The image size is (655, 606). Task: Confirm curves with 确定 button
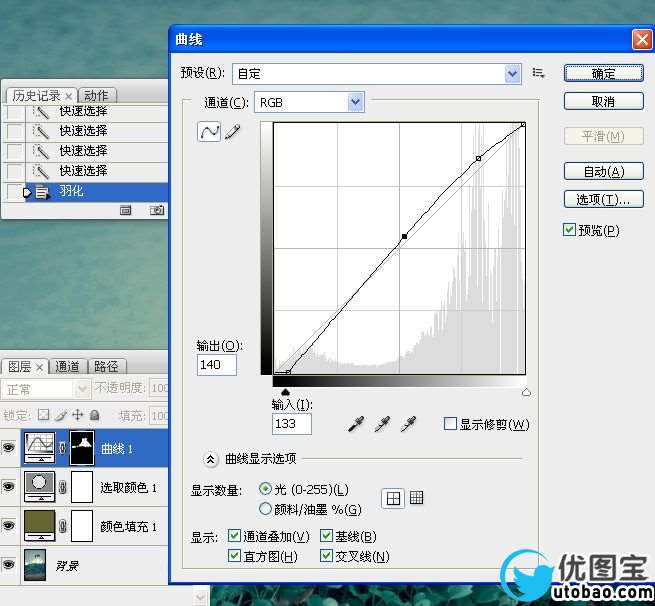click(x=603, y=73)
